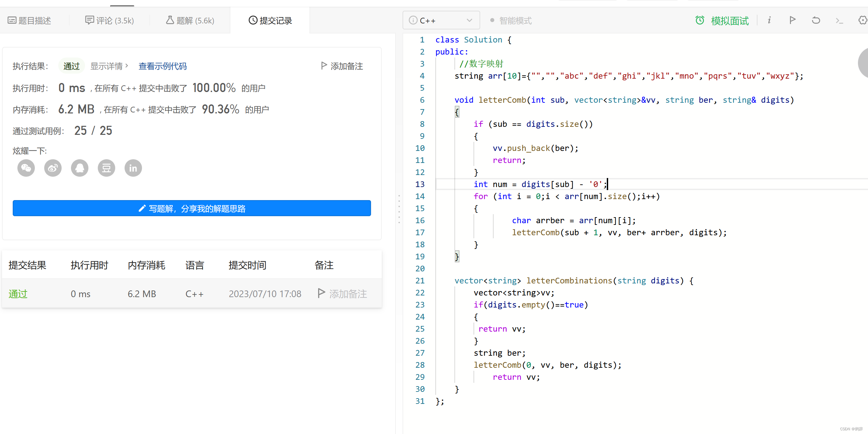The width and height of the screenshot is (868, 434).
Task: Click the 通过 status badge
Action: pyautogui.click(x=71, y=66)
